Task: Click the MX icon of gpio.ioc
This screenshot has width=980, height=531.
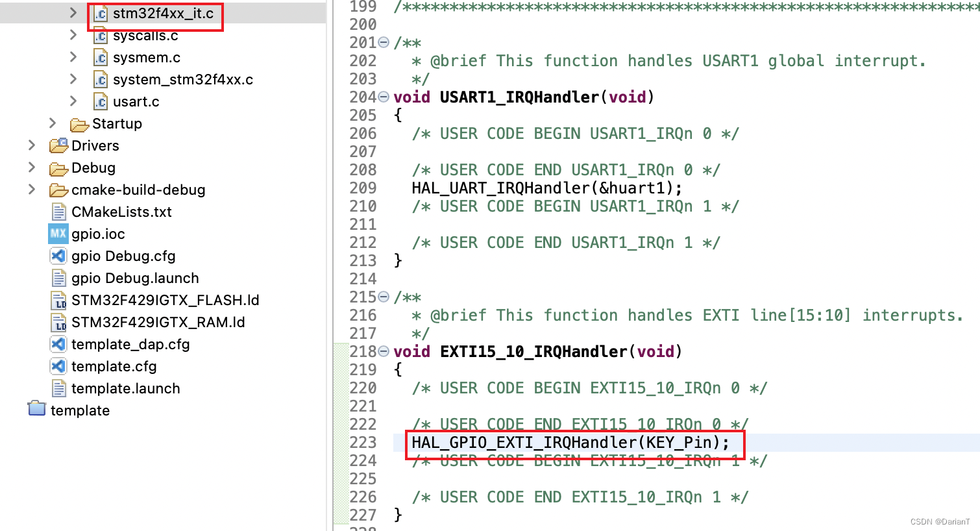Action: tap(58, 234)
